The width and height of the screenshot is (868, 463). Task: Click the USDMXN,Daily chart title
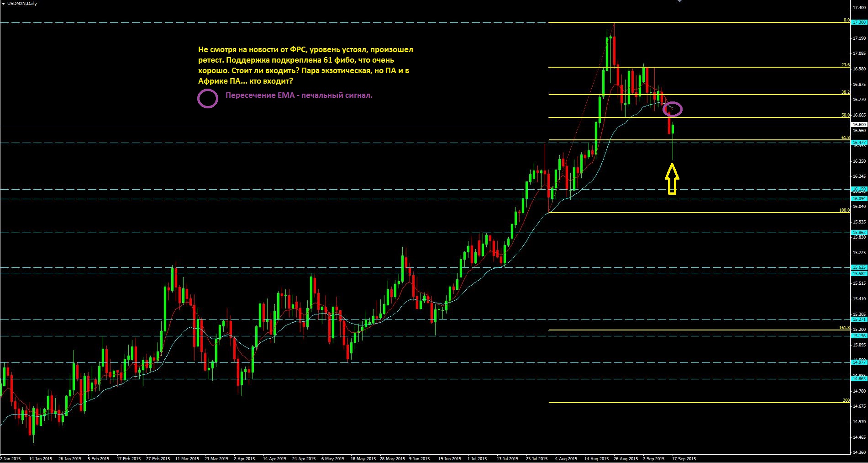[x=22, y=4]
